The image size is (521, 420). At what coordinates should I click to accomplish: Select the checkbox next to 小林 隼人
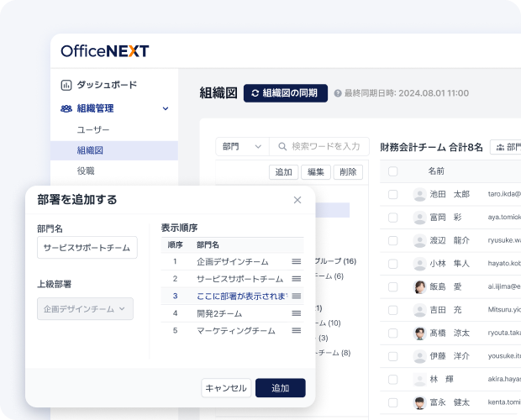(392, 263)
